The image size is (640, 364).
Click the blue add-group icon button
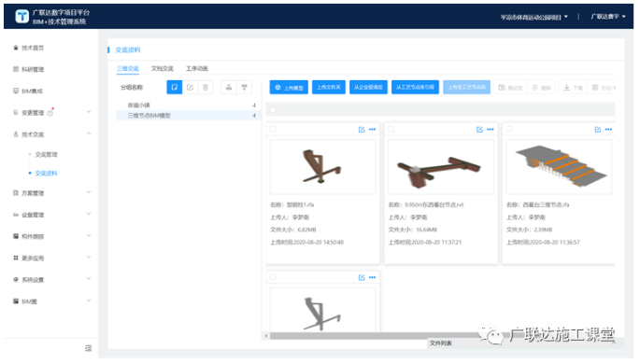[175, 87]
